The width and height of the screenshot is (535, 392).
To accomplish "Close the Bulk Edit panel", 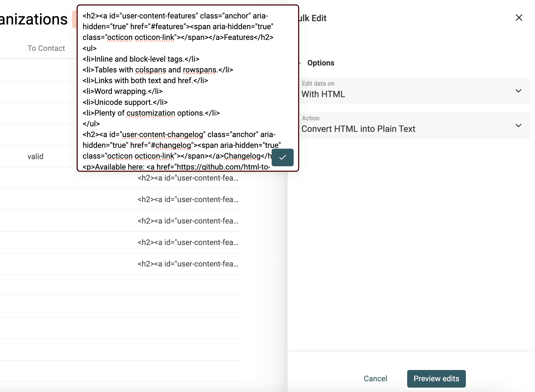I will 519,18.
